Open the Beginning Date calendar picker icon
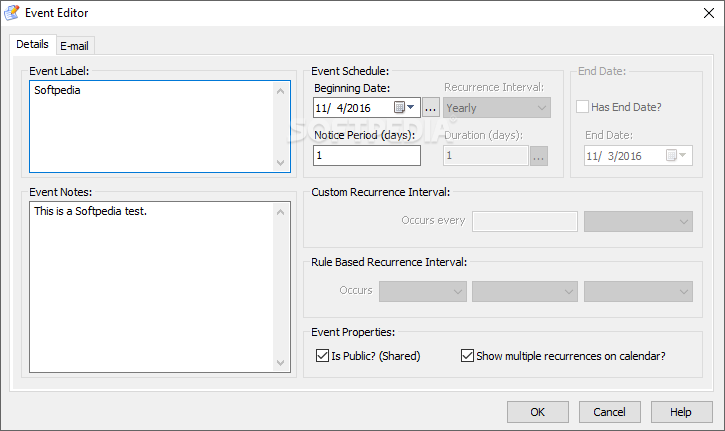The width and height of the screenshot is (725, 431). 404,107
